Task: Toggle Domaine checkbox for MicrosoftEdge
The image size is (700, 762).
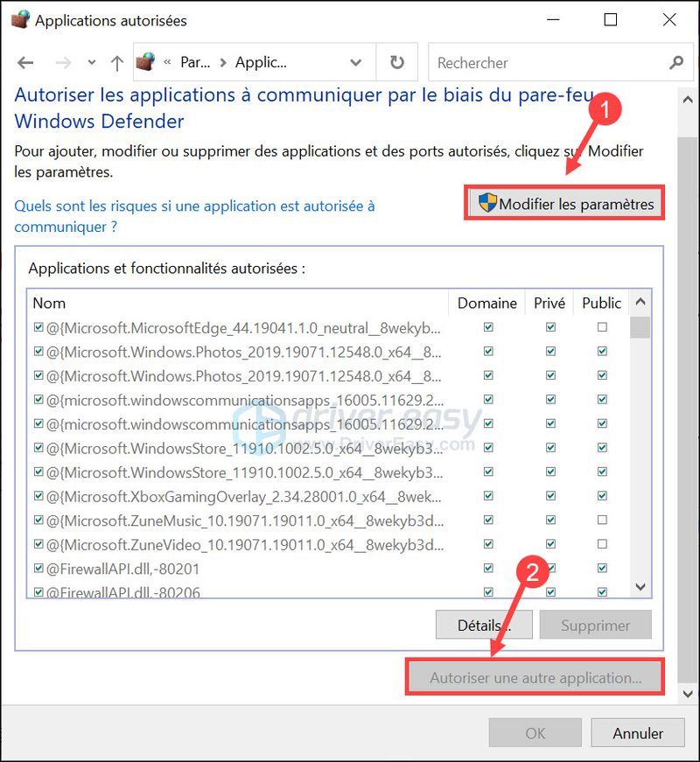Action: click(488, 327)
